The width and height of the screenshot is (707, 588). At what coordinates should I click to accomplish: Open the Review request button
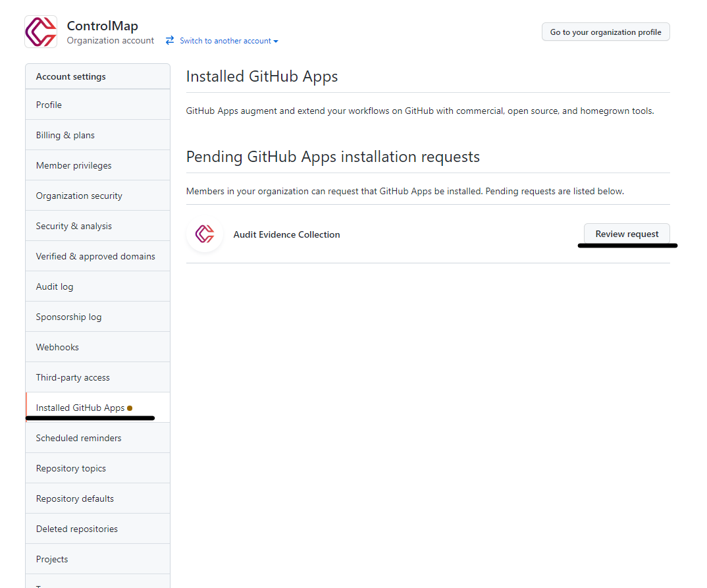626,234
